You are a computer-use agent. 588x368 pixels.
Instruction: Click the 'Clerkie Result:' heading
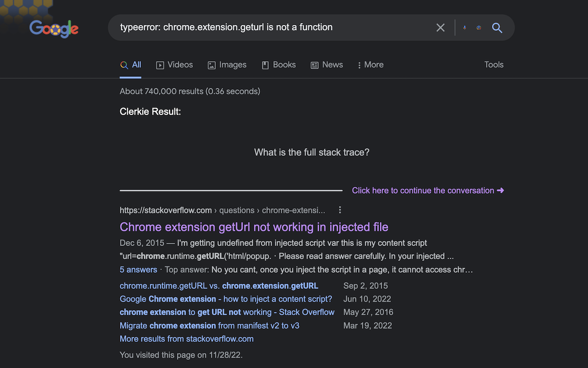[x=150, y=112]
